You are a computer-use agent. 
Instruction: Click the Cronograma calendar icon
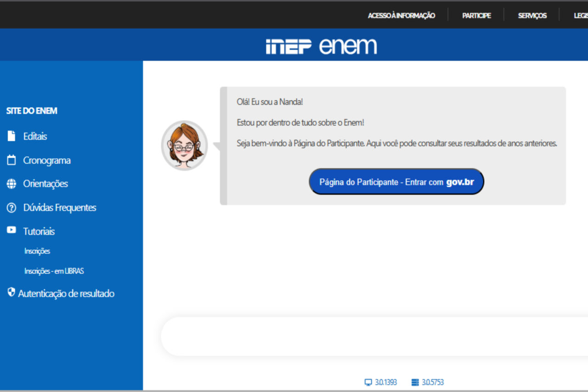[11, 160]
